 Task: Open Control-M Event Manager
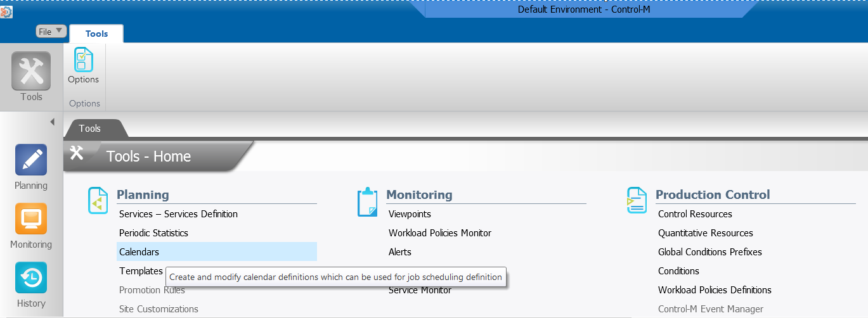point(711,309)
